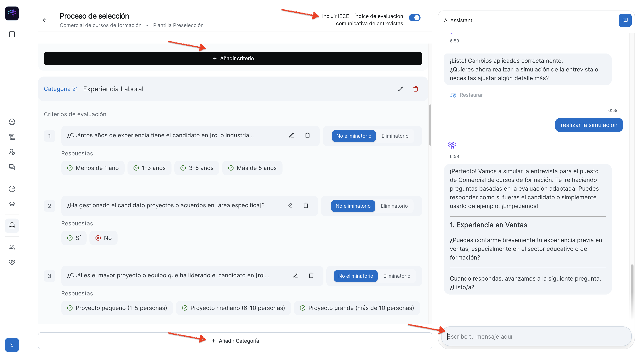Image resolution: width=644 pixels, height=358 pixels.
Task: Click Restaurar in the assistant chat
Action: (466, 95)
